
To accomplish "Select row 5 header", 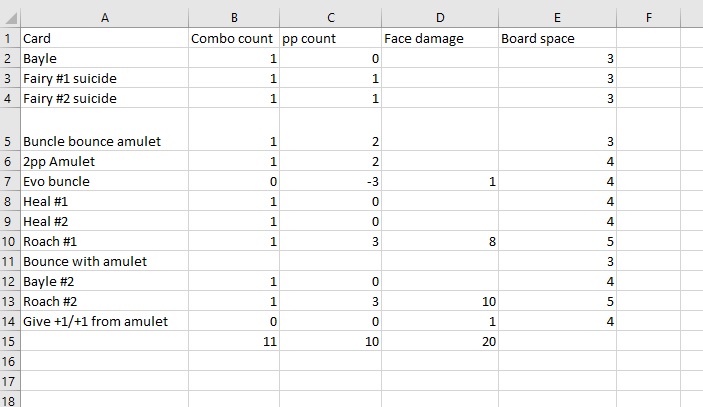I will point(9,141).
